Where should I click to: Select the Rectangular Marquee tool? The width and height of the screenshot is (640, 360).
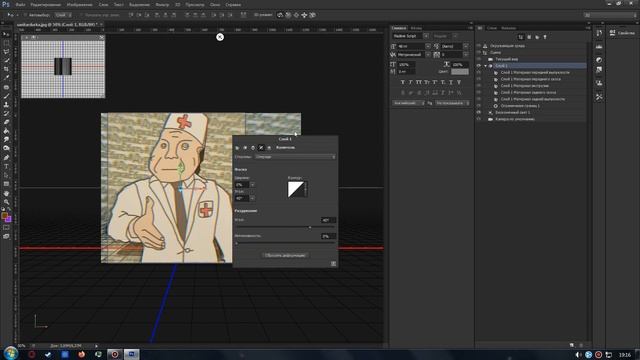point(6,43)
